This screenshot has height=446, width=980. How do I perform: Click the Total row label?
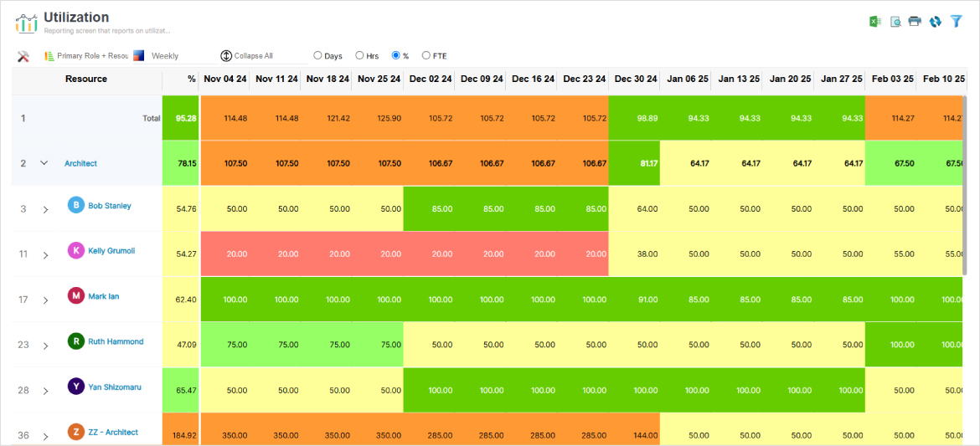coord(152,117)
